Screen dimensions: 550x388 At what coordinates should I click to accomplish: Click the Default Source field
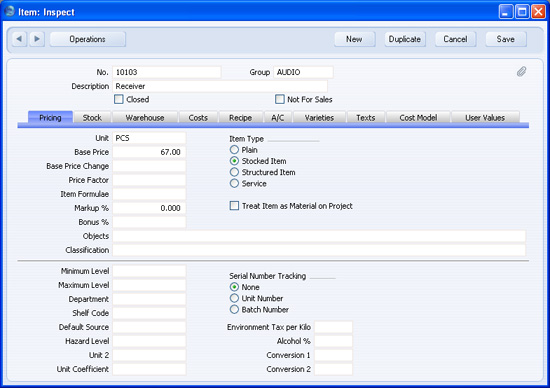(149, 327)
